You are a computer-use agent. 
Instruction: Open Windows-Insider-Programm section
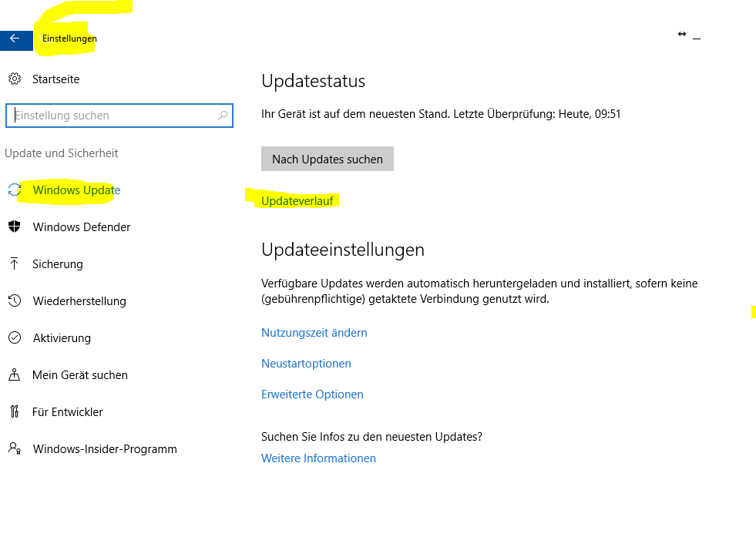point(105,449)
